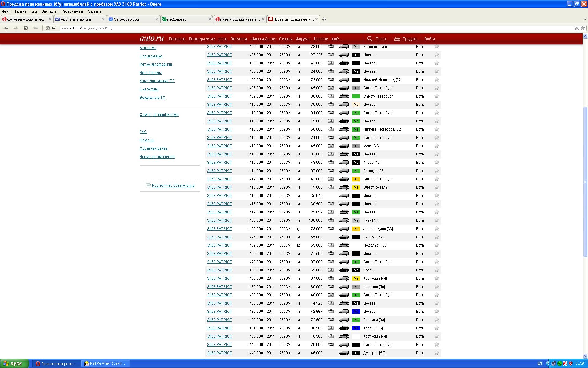This screenshot has width=588, height=368.
Task: Click the Продать car icon
Action: point(397,39)
